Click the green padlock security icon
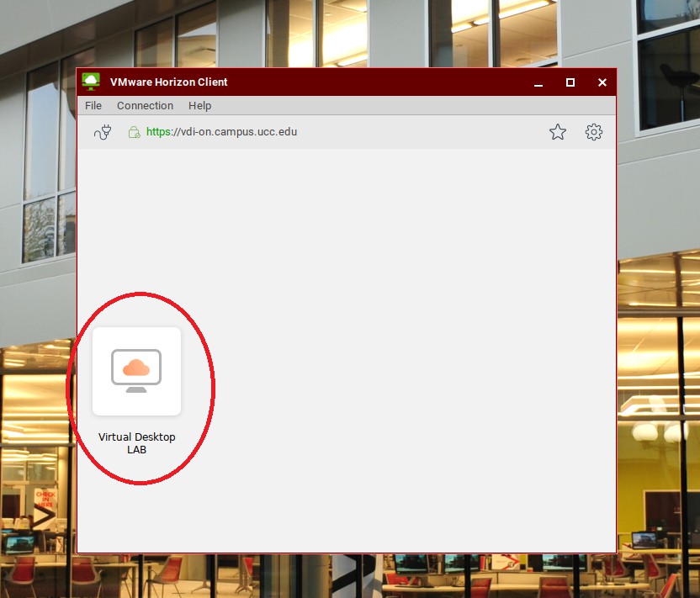 pyautogui.click(x=133, y=132)
